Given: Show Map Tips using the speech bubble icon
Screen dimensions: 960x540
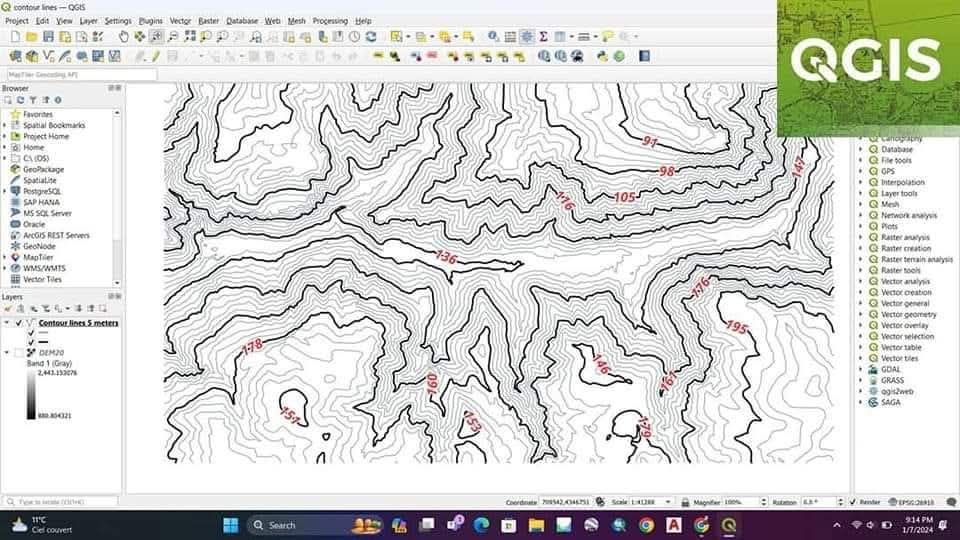Looking at the screenshot, I should 607,37.
